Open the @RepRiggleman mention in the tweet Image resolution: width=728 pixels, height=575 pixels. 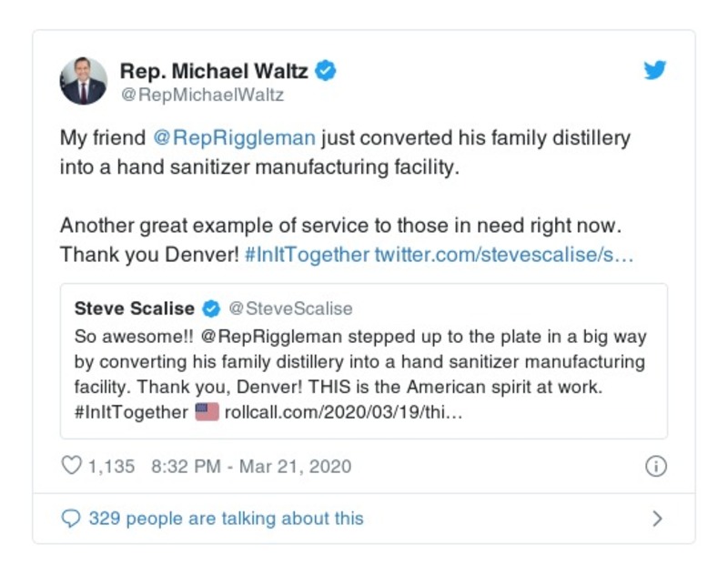click(x=233, y=139)
